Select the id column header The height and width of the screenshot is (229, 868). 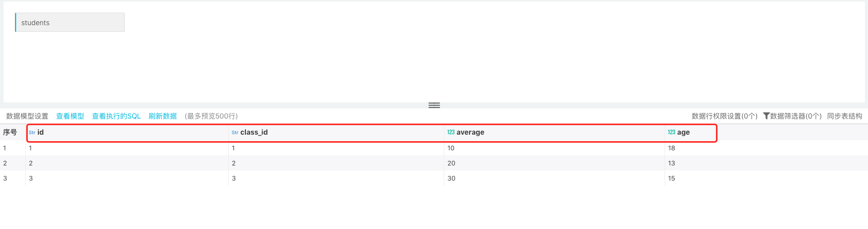coord(41,132)
